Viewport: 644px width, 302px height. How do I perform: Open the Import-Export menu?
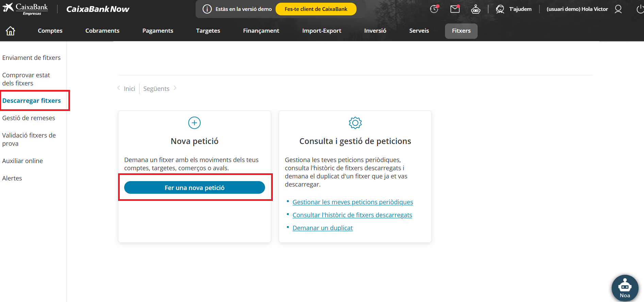(x=321, y=31)
